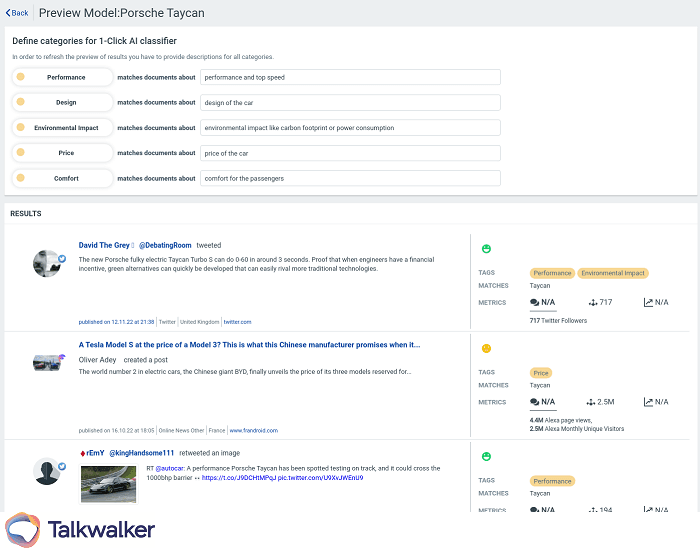This screenshot has width=700, height=553.
Task: Open the @DebatingRoom handle link
Action: click(x=165, y=245)
